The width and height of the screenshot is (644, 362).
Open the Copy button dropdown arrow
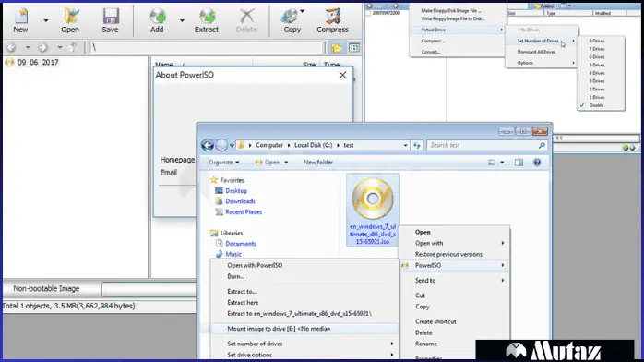(x=303, y=11)
